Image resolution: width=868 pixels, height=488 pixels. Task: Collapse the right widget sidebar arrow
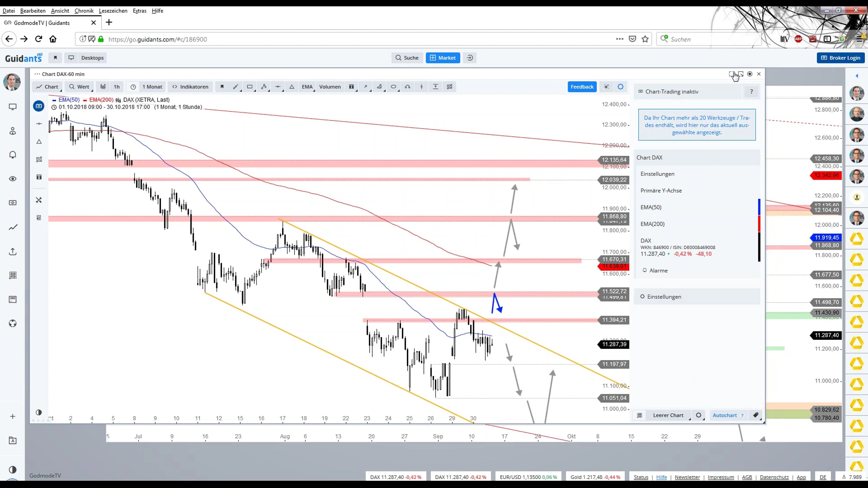[x=857, y=76]
